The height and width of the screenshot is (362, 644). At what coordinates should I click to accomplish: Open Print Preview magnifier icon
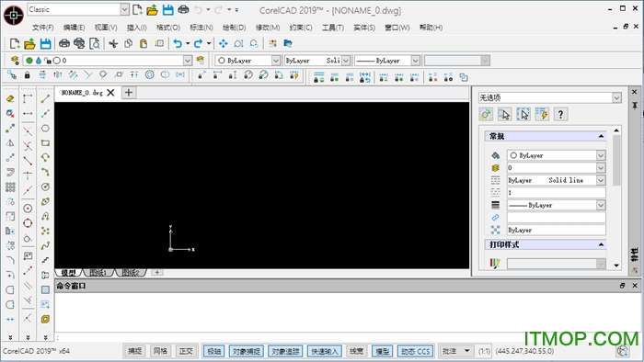(95, 43)
